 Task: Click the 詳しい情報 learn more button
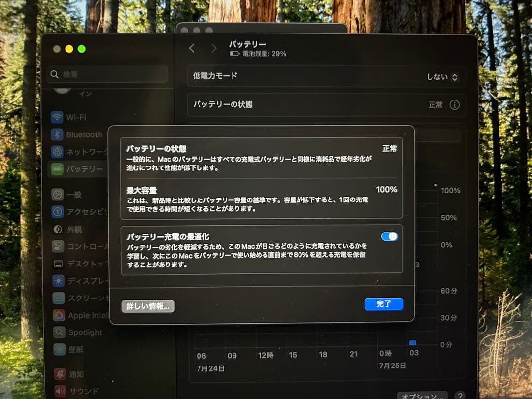coord(148,306)
